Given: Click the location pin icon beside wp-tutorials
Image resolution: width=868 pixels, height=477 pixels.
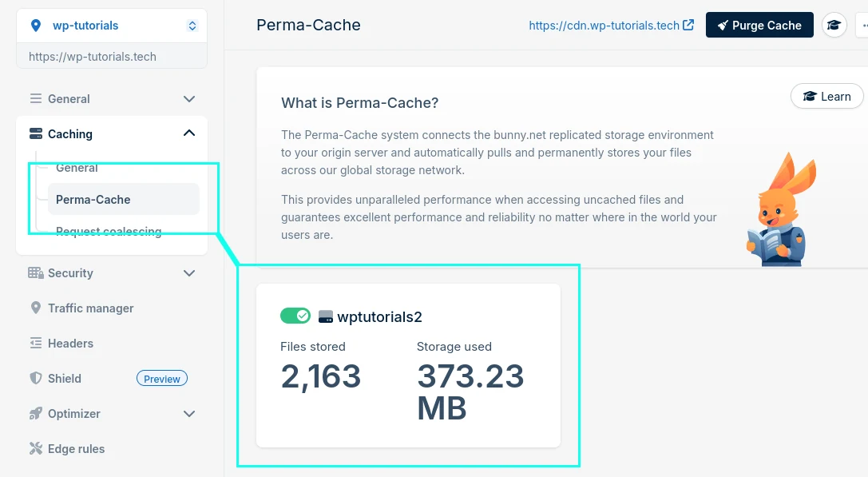Looking at the screenshot, I should 35,26.
